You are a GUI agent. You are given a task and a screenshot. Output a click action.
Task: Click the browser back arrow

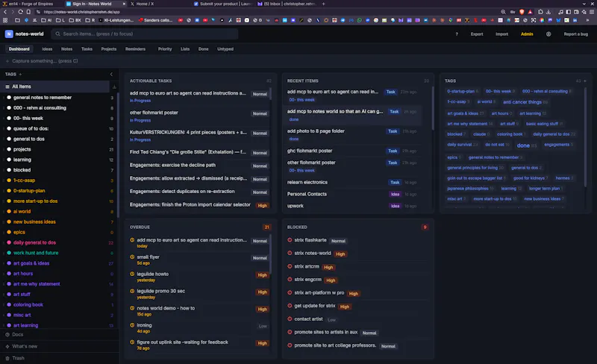(5, 12)
